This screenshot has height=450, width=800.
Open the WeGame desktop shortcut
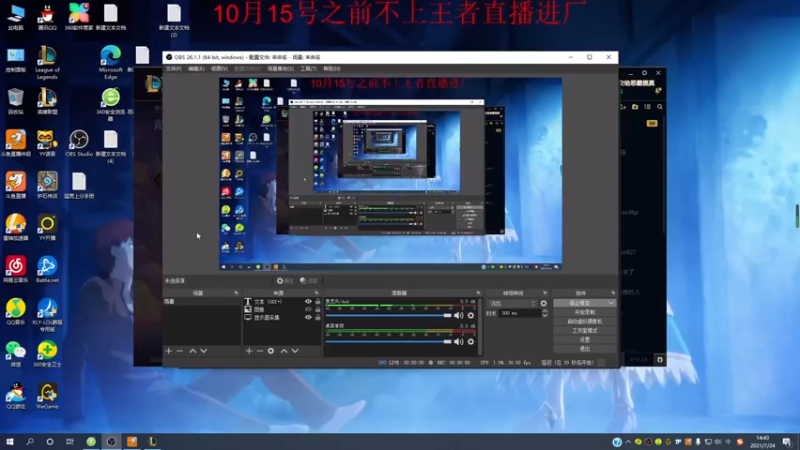pos(47,396)
